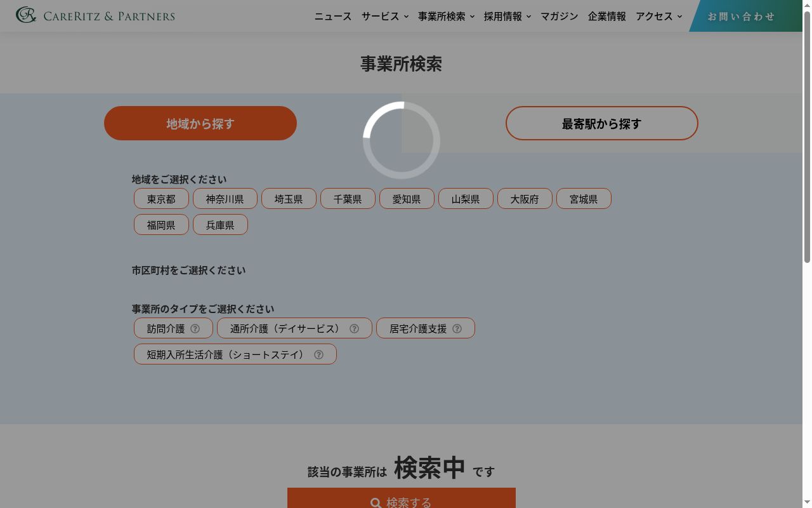
Task: Click the 検索する search button
Action: point(402,498)
